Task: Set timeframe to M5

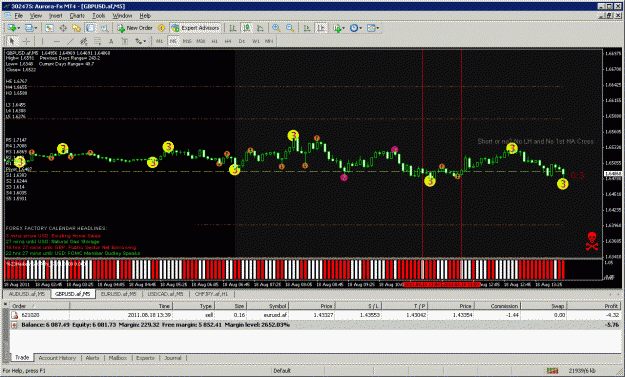Action: click(x=173, y=41)
